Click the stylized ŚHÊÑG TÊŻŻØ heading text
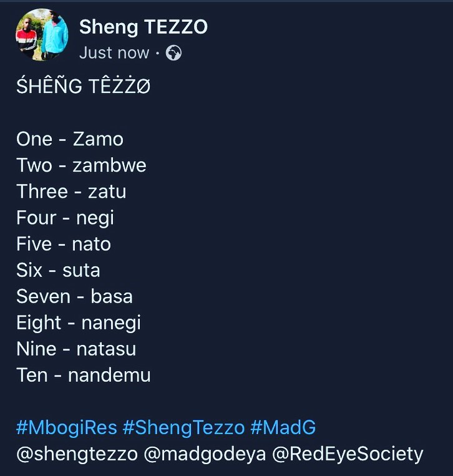Viewport: 453px width, 476px height. coord(83,87)
